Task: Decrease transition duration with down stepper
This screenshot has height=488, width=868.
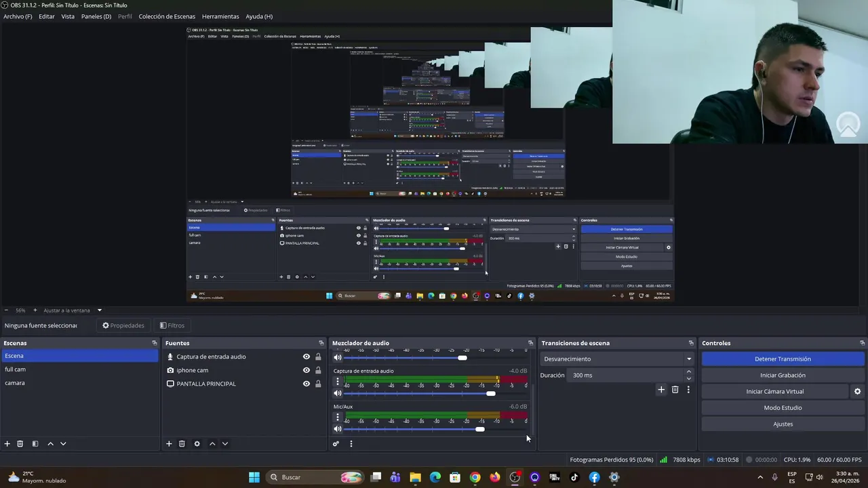Action: pos(689,378)
